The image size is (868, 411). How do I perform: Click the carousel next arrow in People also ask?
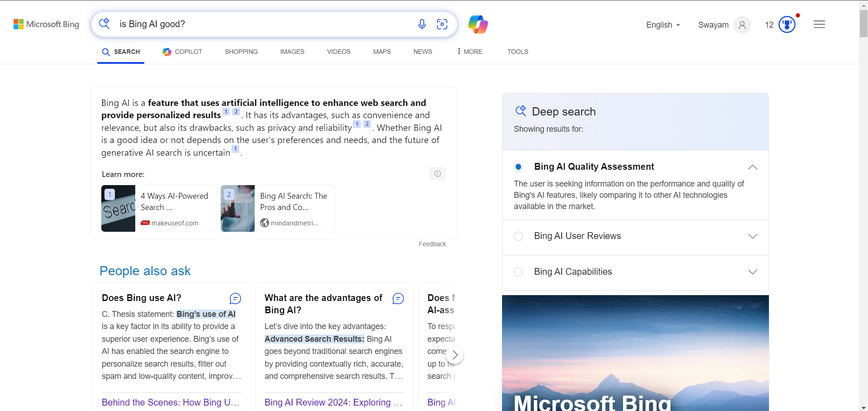coord(455,355)
